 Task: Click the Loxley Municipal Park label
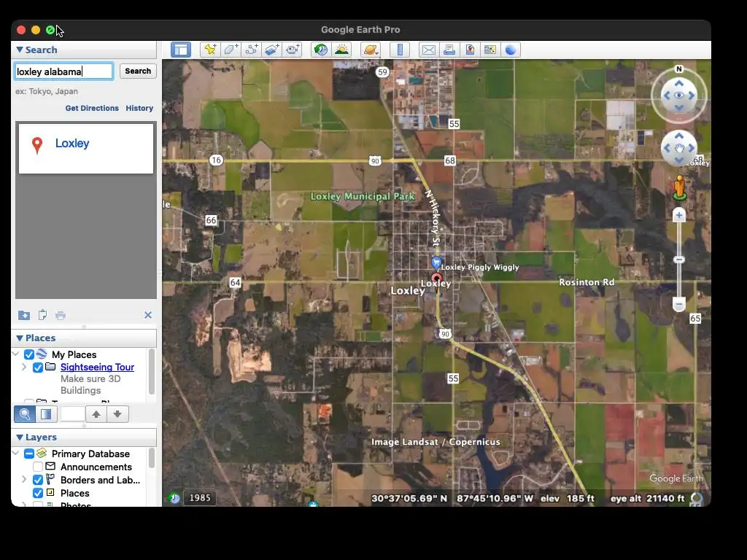[x=362, y=196]
